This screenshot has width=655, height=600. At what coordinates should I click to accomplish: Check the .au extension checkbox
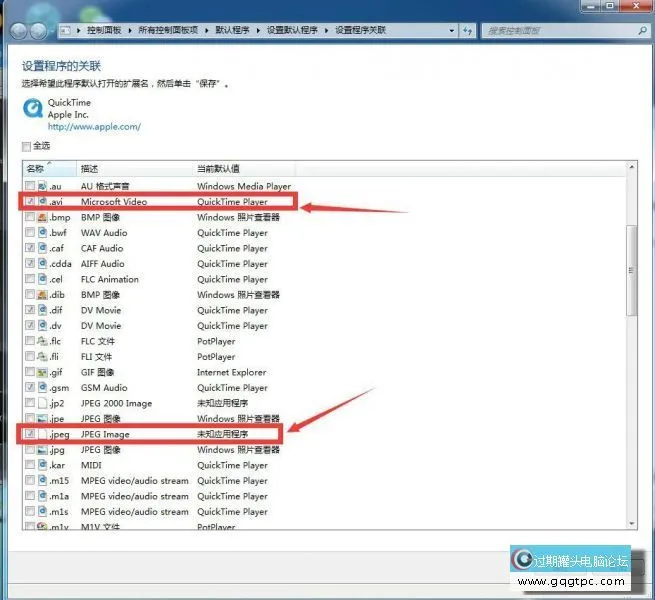tap(30, 186)
